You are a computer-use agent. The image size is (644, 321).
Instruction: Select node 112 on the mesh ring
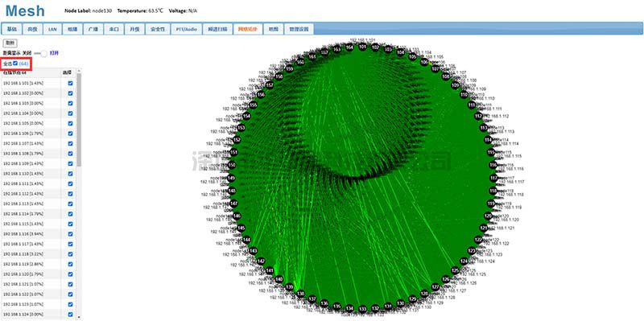478,116
